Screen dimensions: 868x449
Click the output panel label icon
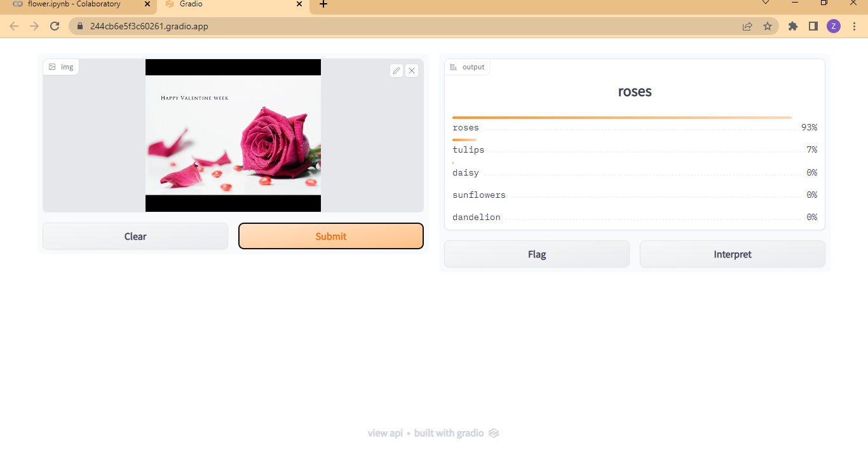454,66
